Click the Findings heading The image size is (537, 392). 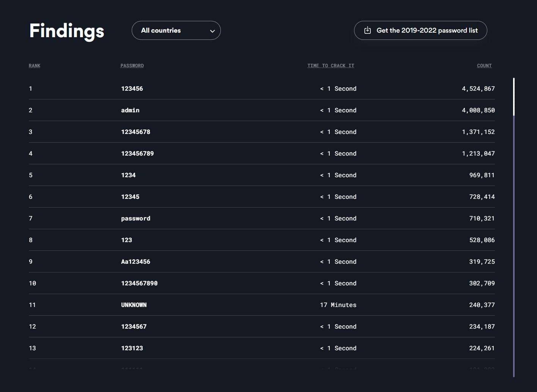point(67,31)
